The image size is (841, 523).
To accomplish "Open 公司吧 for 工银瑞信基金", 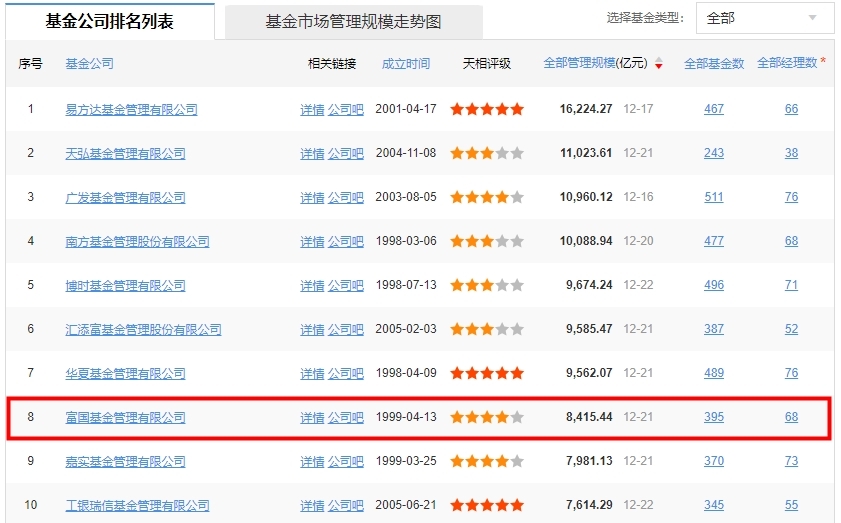I will tap(346, 505).
